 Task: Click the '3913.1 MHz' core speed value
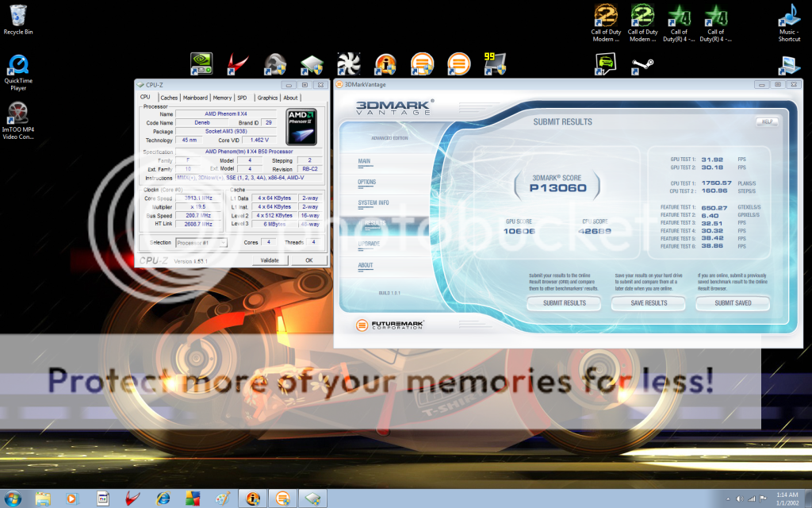198,198
